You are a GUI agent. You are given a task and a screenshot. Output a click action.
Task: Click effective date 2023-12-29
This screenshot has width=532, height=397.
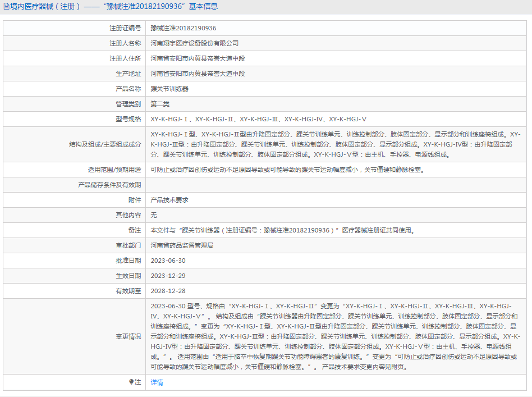tap(168, 276)
